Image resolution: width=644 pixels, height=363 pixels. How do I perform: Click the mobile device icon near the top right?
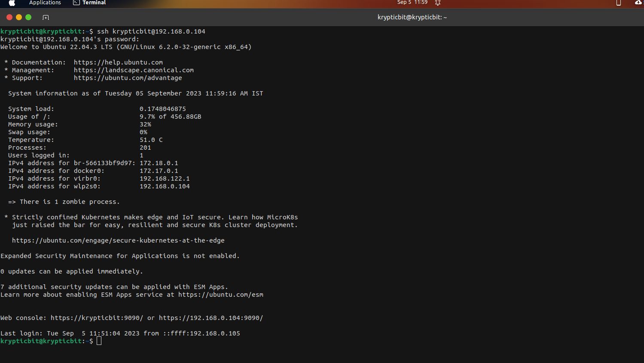618,3
